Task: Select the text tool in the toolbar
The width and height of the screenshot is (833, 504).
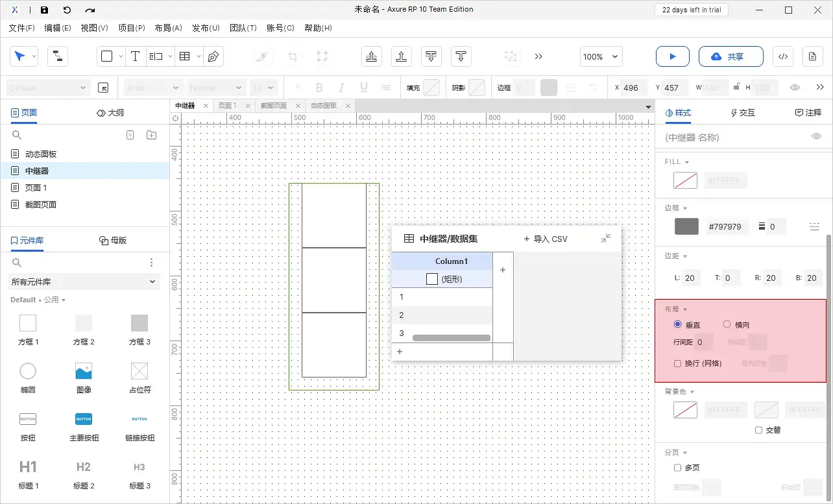Action: [136, 56]
